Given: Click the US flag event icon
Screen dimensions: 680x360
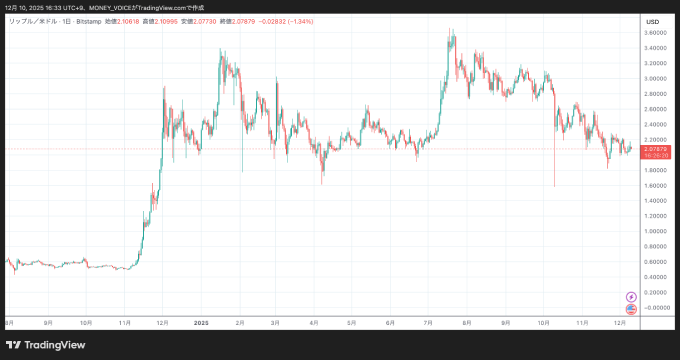Looking at the screenshot, I should pyautogui.click(x=631, y=309).
